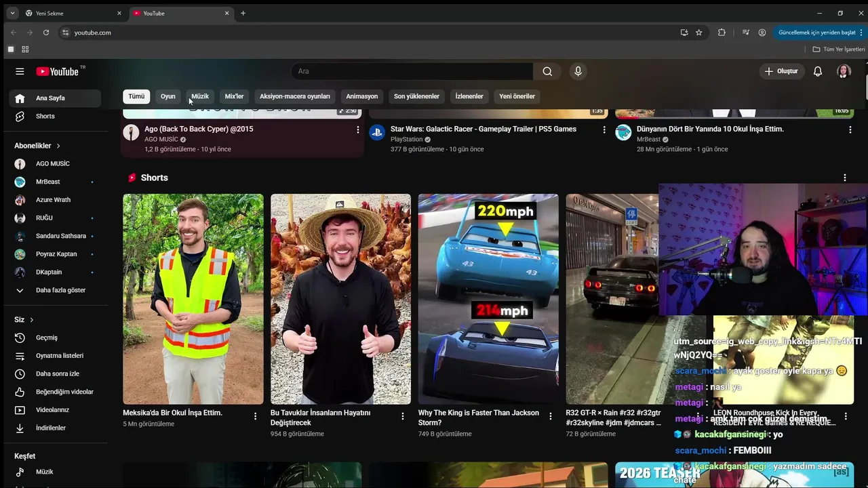Open Chrome extensions puzzle icon

click(722, 33)
